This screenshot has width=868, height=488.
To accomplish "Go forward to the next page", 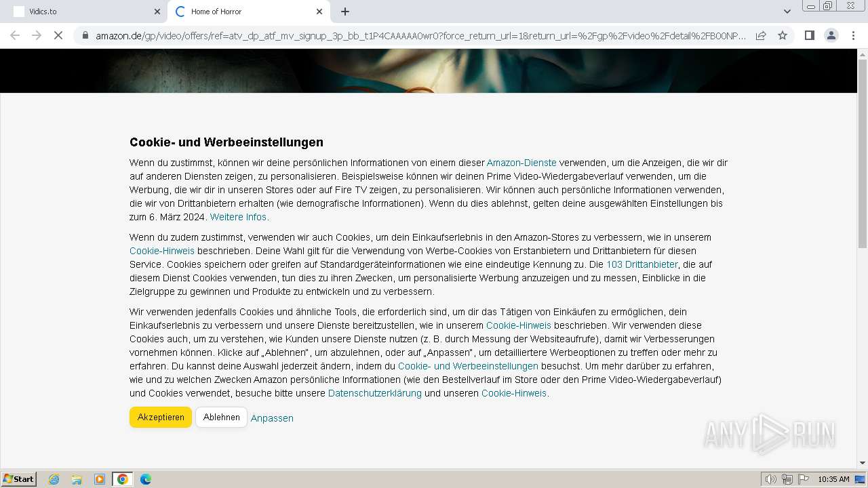I will coord(37,35).
